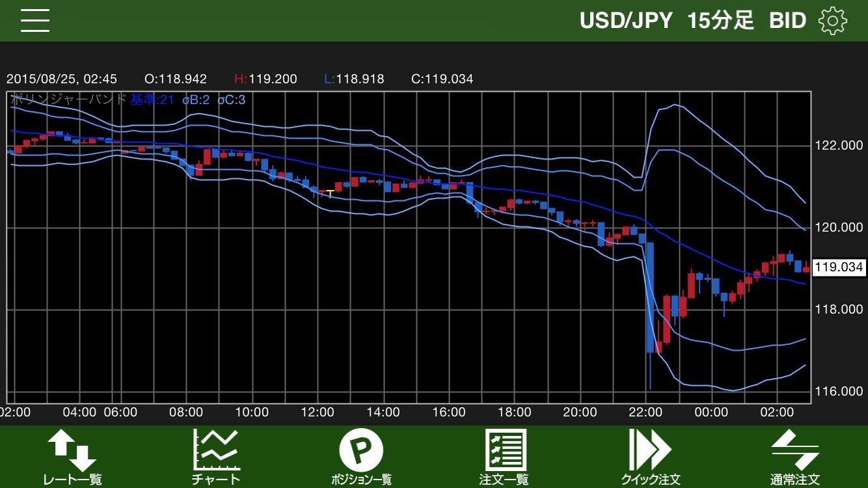Tap the 00:00 time axis label
The height and width of the screenshot is (488, 868).
pos(711,413)
